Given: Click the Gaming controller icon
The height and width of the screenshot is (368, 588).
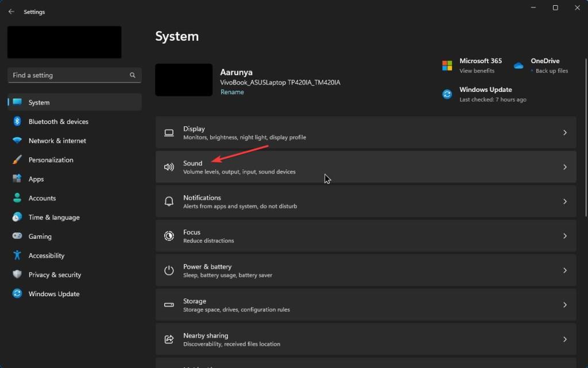Looking at the screenshot, I should (x=17, y=236).
